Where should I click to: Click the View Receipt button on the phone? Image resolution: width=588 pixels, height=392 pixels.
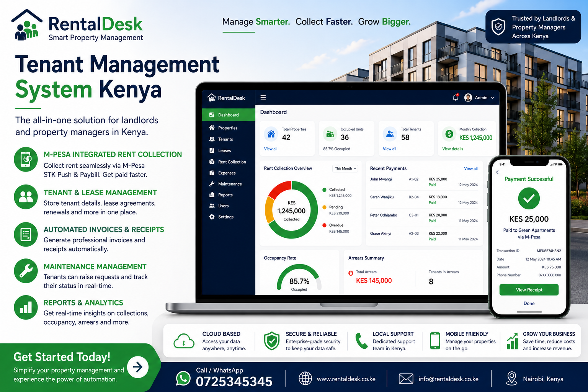[529, 290]
